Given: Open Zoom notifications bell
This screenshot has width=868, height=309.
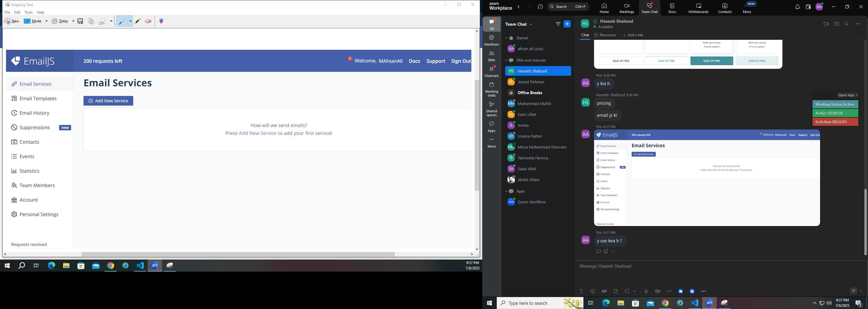Looking at the screenshot, I should [x=797, y=7].
